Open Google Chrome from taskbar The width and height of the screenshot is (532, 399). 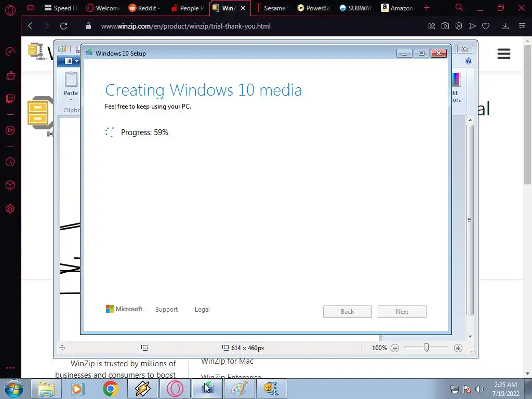click(110, 389)
